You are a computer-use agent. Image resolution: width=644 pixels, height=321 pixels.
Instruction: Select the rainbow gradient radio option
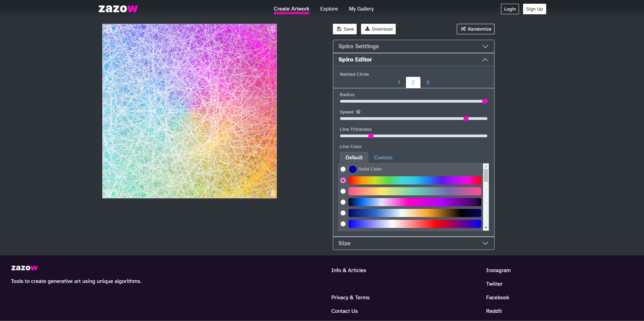(343, 180)
